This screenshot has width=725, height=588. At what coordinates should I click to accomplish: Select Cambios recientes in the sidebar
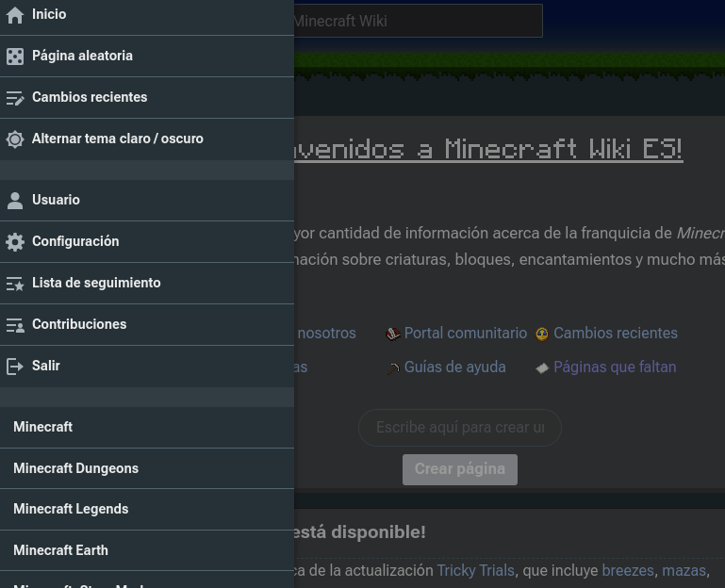coord(147,98)
